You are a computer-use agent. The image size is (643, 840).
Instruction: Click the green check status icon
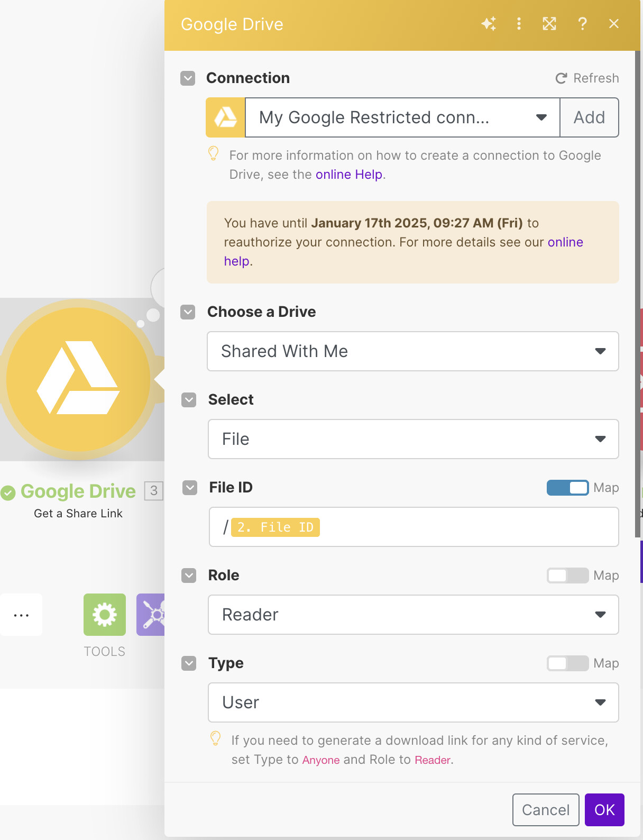point(8,493)
